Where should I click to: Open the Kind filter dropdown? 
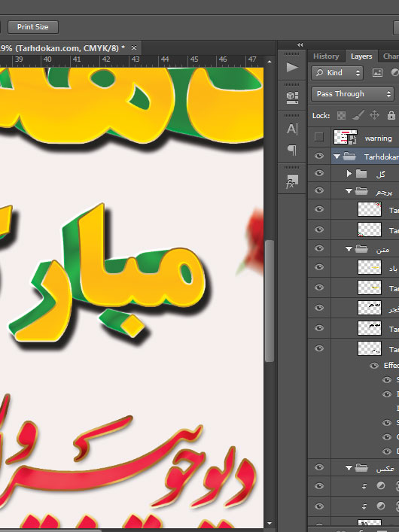pos(337,72)
